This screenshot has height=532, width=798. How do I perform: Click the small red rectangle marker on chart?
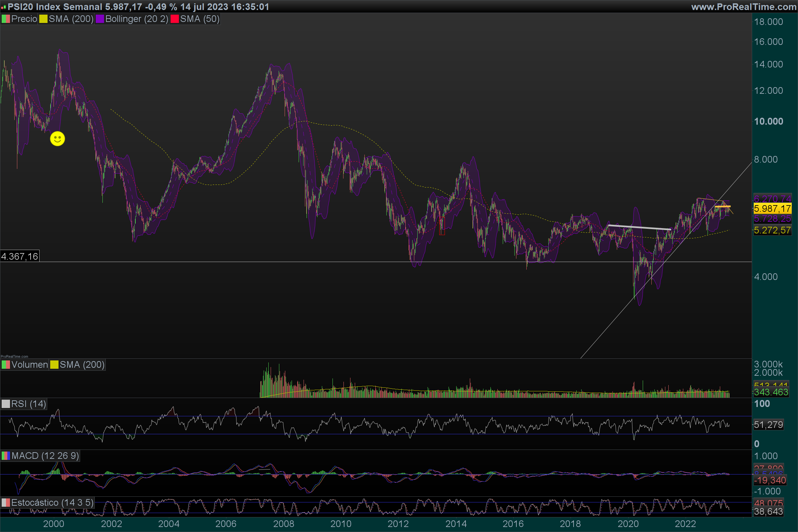click(442, 227)
